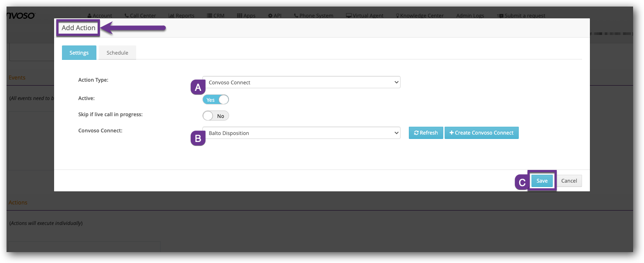Click the Virtual Agent monitor icon
This screenshot has width=644, height=263.
click(x=349, y=16)
